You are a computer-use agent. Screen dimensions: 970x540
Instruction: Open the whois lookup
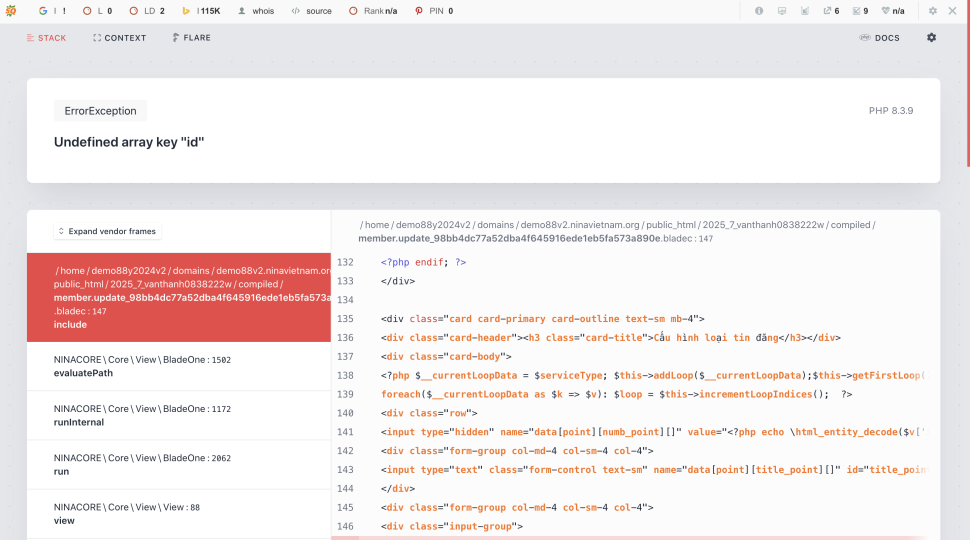(256, 11)
